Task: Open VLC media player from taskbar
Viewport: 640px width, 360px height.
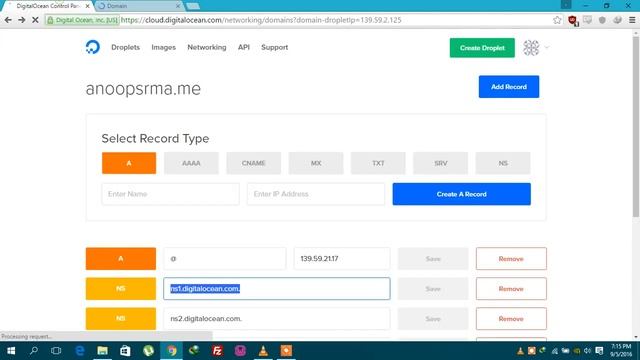Action: [263, 351]
